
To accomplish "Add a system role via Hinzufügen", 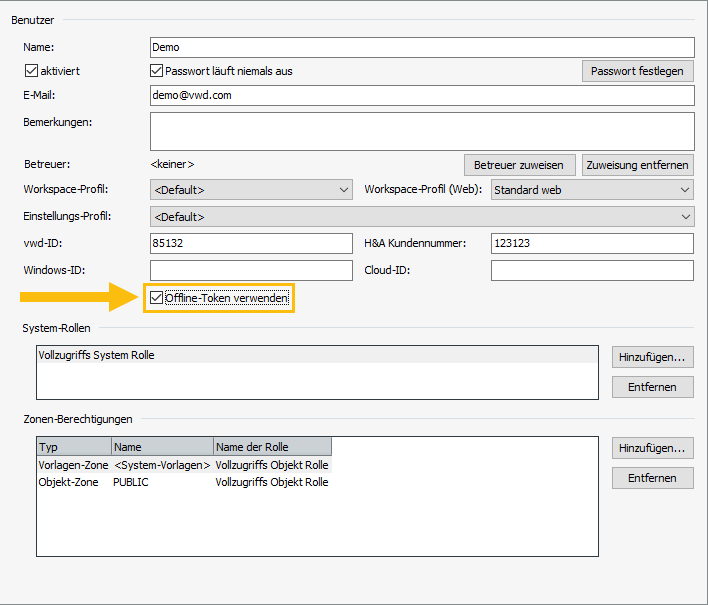I will coord(652,356).
